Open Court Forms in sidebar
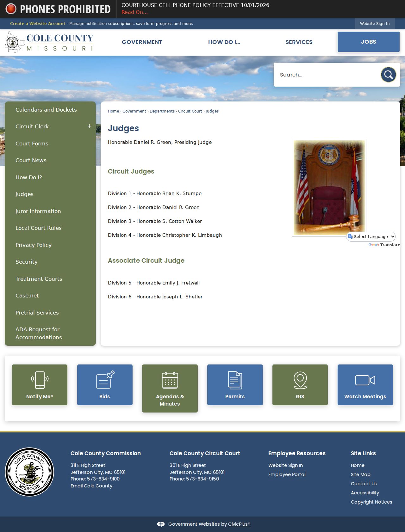This screenshot has width=405, height=532. [32, 144]
